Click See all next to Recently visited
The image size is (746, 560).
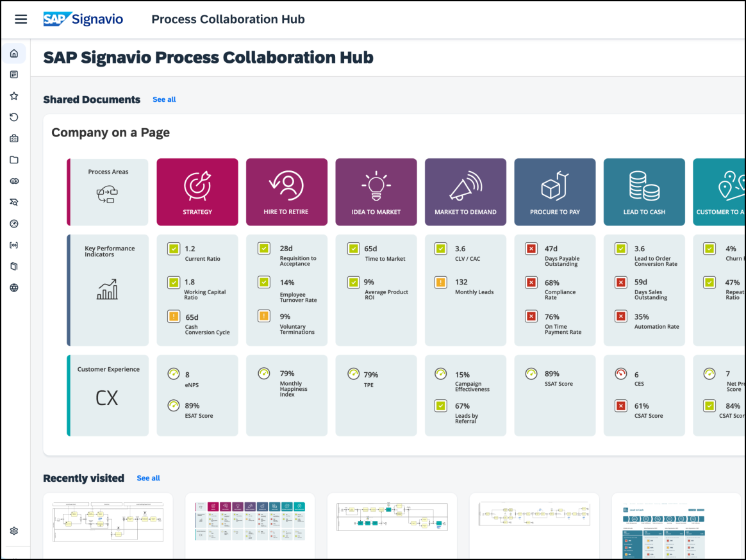(149, 478)
